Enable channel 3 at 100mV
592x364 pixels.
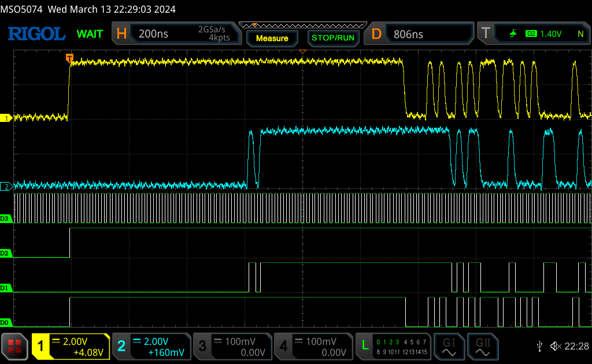point(232,346)
